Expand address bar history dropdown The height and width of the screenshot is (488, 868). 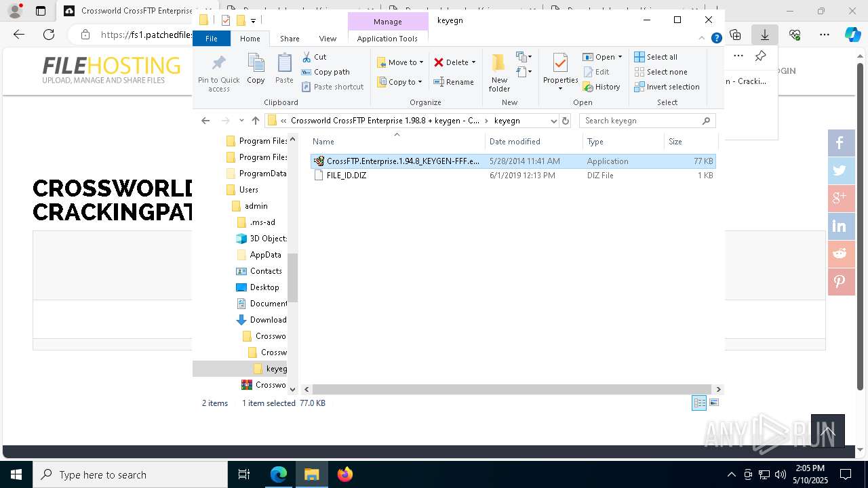coord(553,121)
